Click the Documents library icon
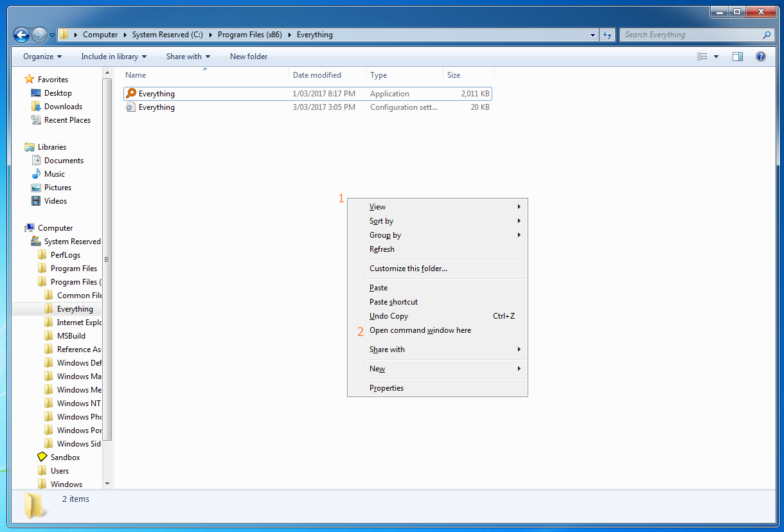 click(36, 161)
